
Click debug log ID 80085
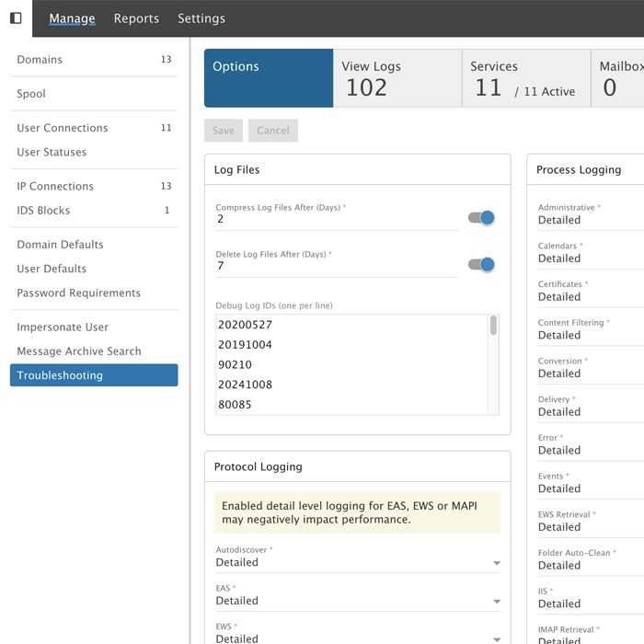(x=235, y=405)
